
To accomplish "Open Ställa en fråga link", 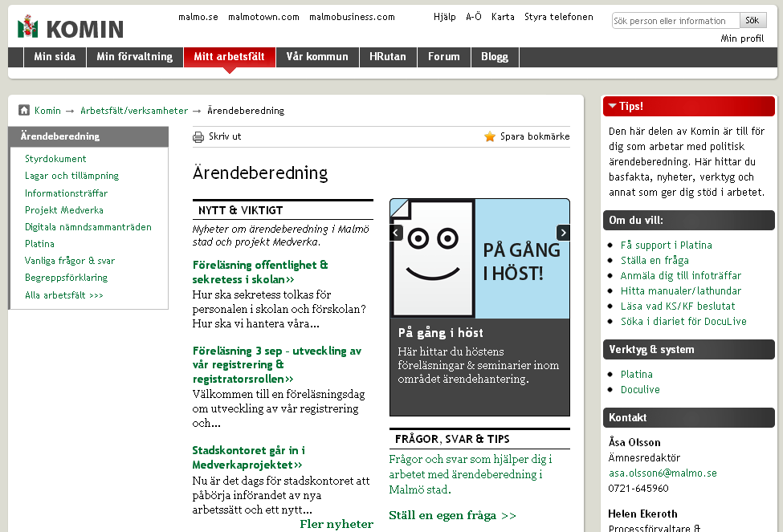I will pyautogui.click(x=655, y=261).
